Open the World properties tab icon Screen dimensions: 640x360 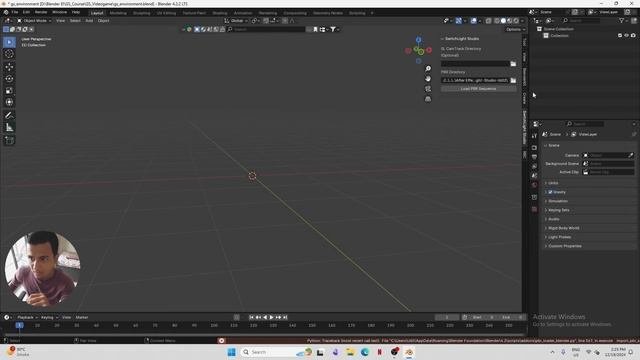pyautogui.click(x=534, y=185)
